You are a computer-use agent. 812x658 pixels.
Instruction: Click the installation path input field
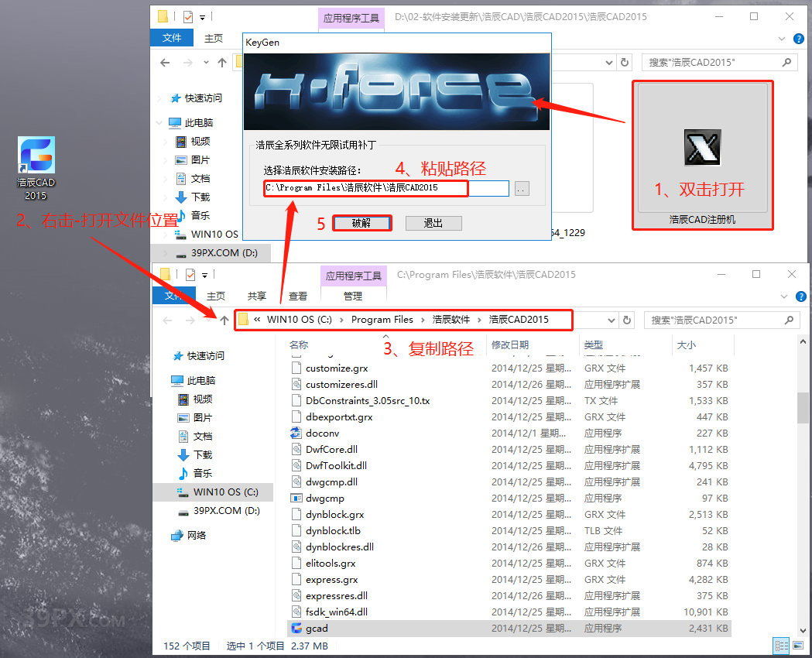[385, 188]
